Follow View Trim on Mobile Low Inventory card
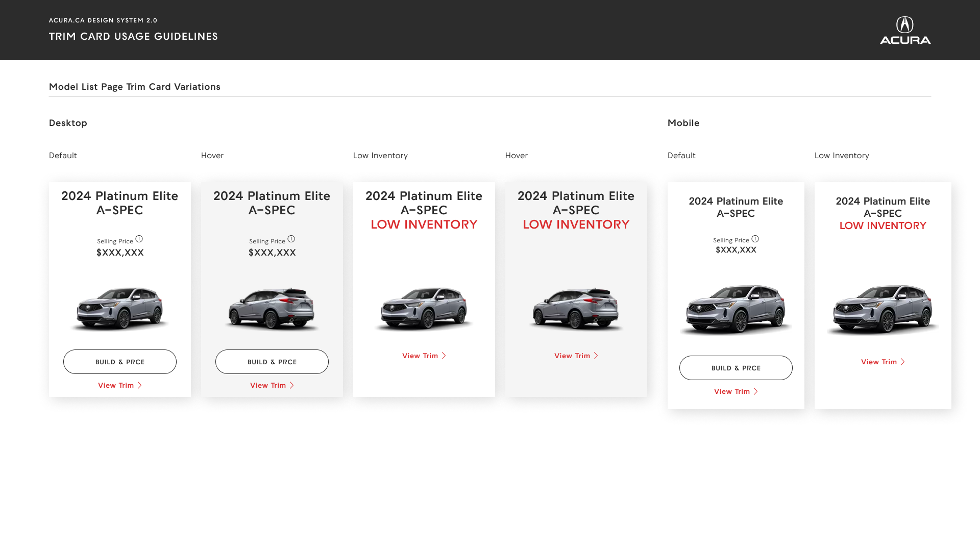Screen dimensions: 980x551 tap(883, 362)
